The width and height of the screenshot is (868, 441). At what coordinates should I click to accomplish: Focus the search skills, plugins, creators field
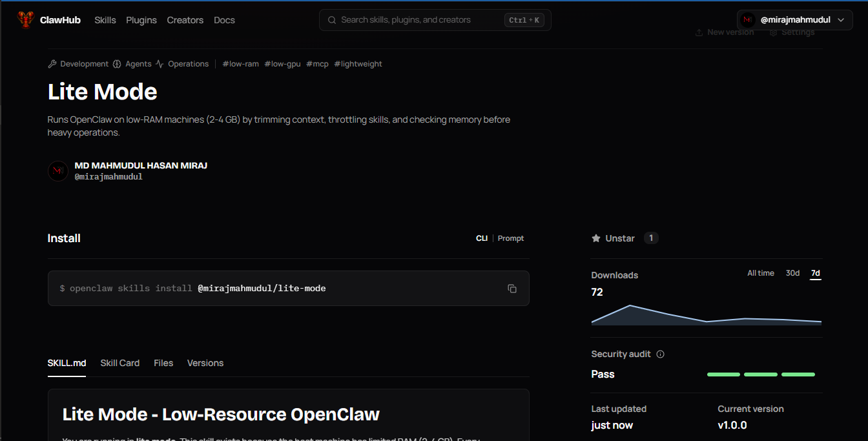tap(435, 20)
